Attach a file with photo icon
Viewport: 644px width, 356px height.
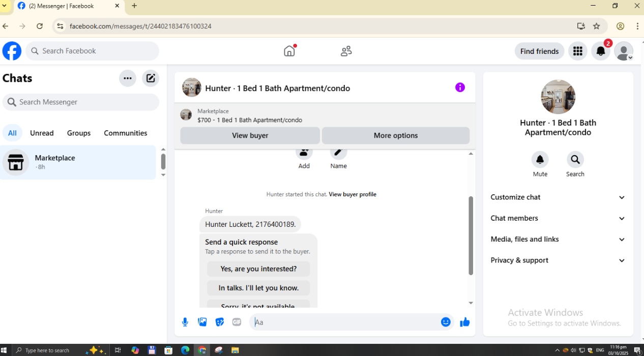(202, 322)
